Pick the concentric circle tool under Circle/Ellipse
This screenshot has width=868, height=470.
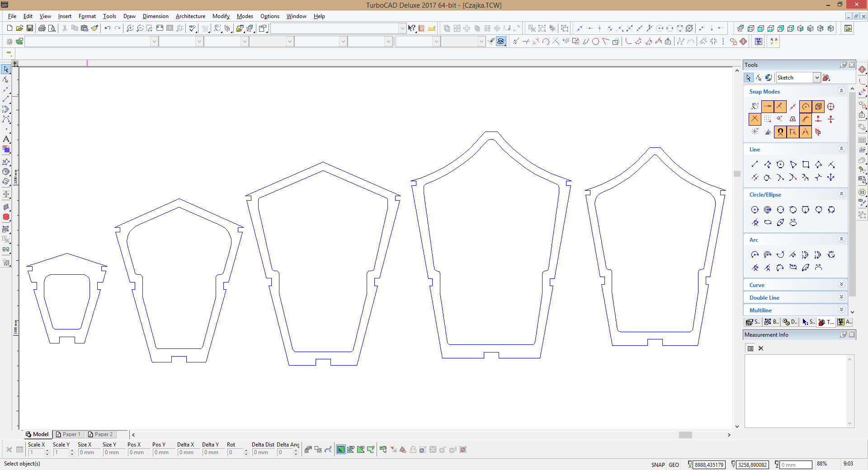(768, 210)
